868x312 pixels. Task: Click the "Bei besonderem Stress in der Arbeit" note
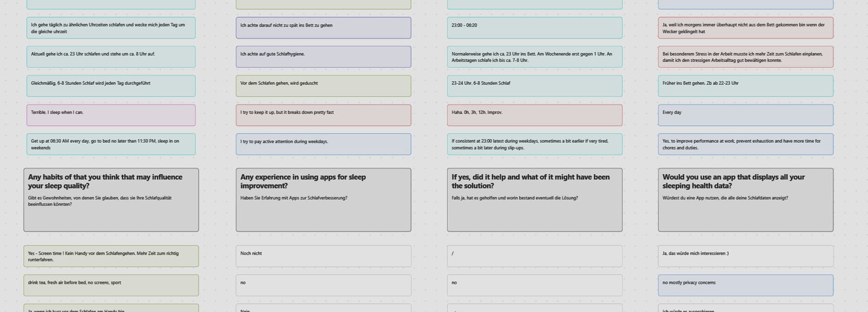[745, 57]
